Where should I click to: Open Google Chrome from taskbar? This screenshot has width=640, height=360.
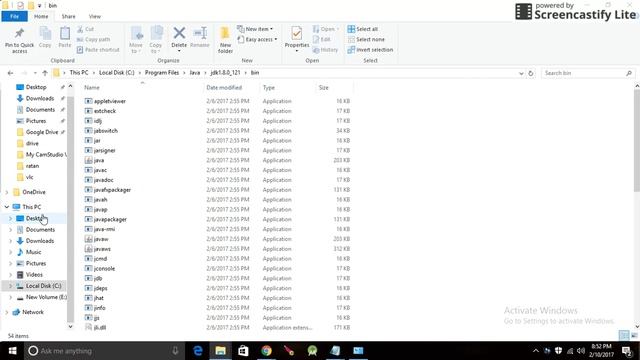267,351
